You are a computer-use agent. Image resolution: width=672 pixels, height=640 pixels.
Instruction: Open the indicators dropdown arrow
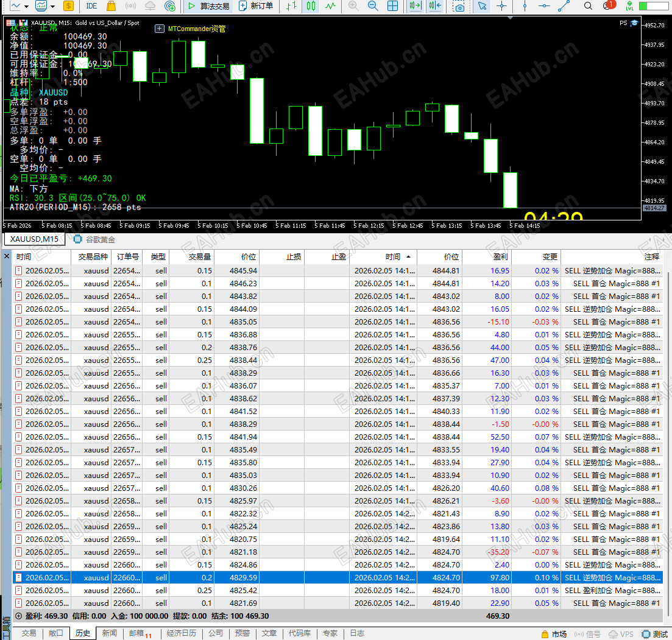(53, 6)
